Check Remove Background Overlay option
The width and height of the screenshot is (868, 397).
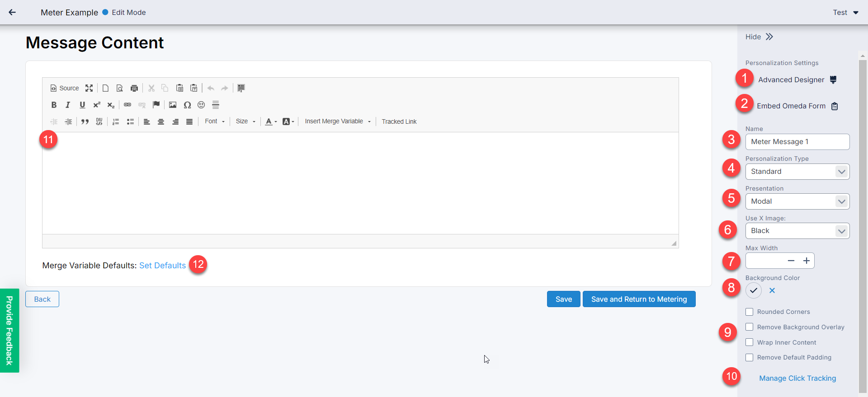(x=750, y=327)
